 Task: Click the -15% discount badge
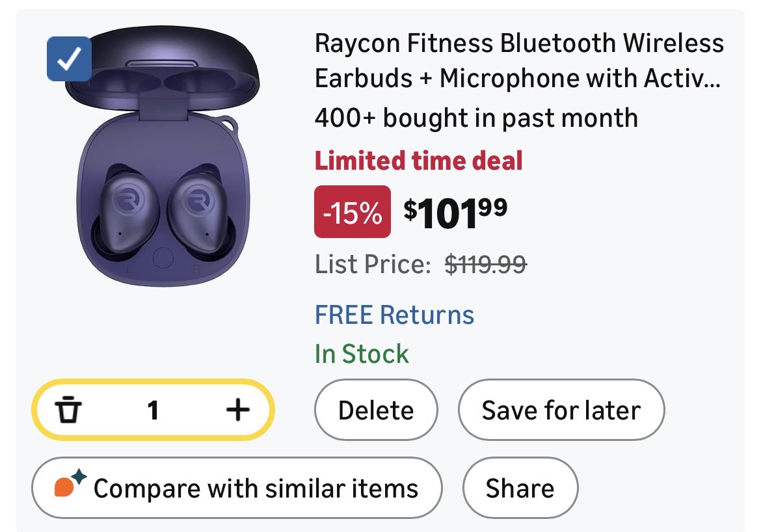(353, 212)
